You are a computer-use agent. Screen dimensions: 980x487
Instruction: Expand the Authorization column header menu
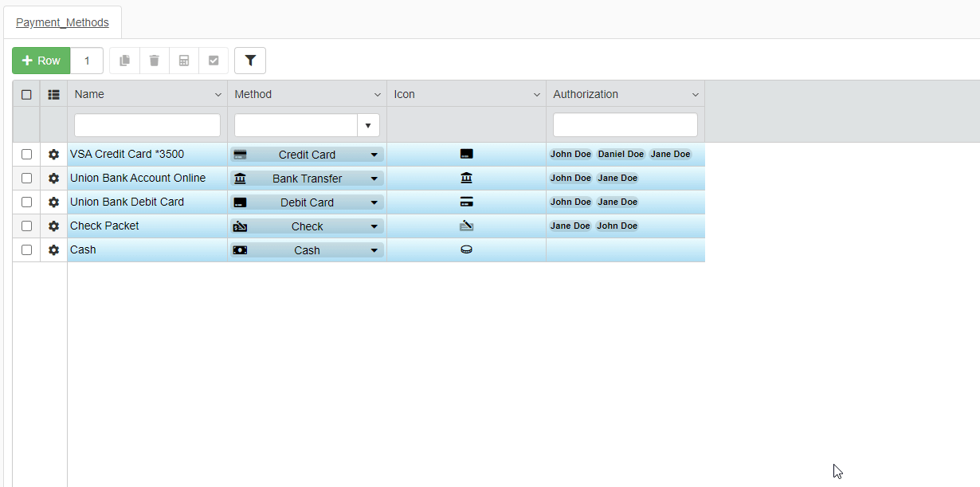click(695, 95)
